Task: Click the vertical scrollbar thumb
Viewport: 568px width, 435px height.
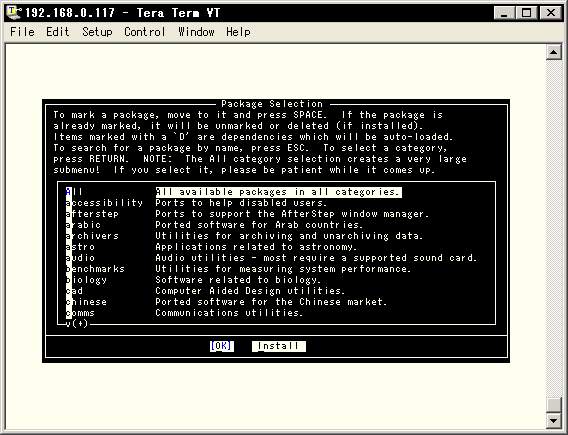Action: [554, 405]
